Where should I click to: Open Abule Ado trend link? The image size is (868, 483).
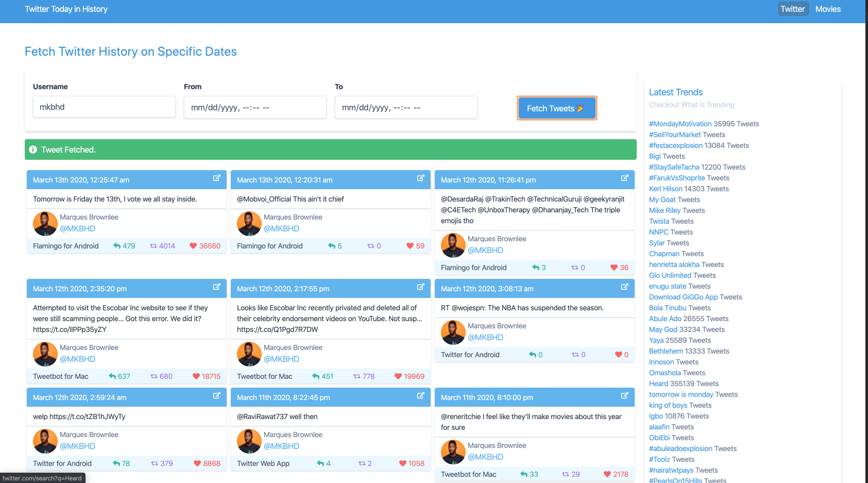[665, 319]
